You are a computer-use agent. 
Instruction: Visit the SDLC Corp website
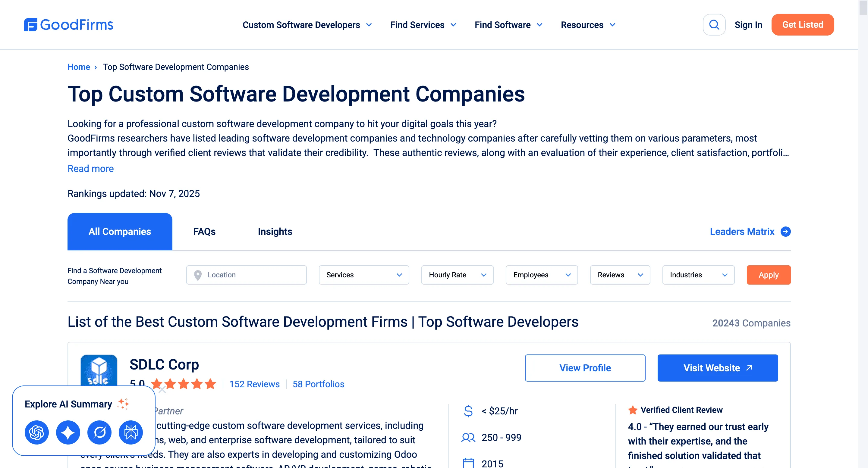click(717, 368)
